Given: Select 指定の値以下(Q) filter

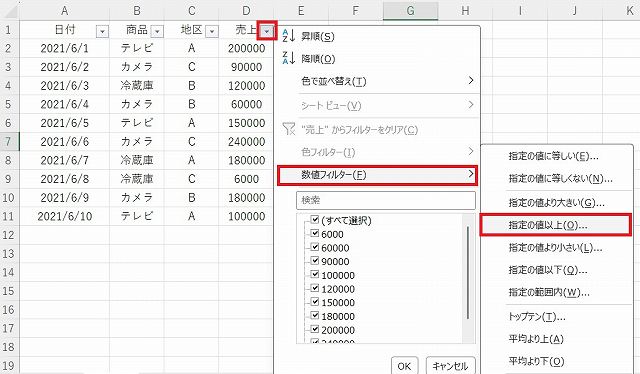Looking at the screenshot, I should [x=548, y=270].
